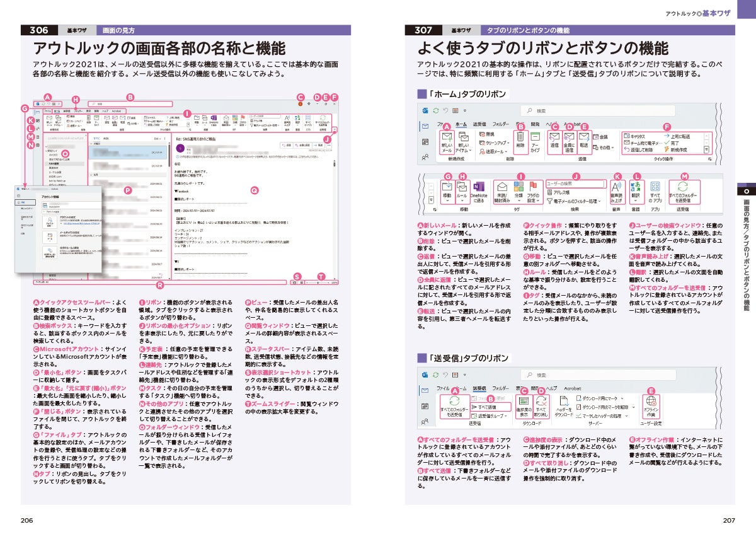Screen dimensions: 756x534
Task: Click the Microsoft account avatar in the title bar
Action: click(300, 103)
